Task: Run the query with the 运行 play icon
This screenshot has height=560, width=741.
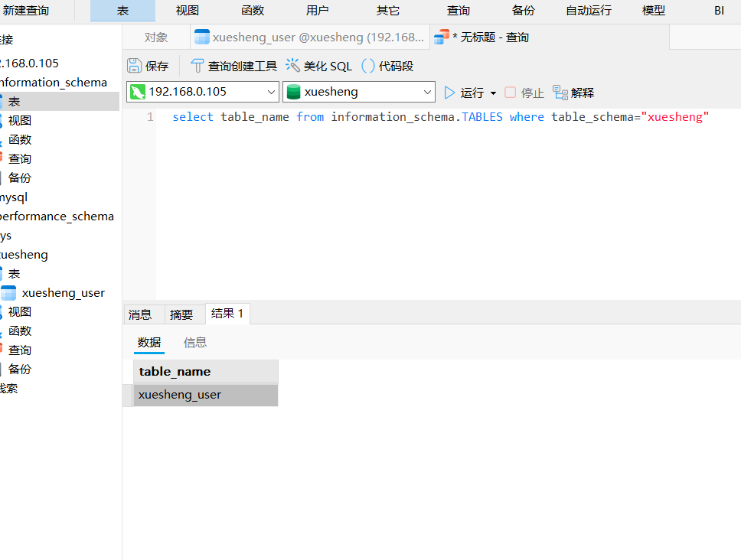Action: click(450, 93)
